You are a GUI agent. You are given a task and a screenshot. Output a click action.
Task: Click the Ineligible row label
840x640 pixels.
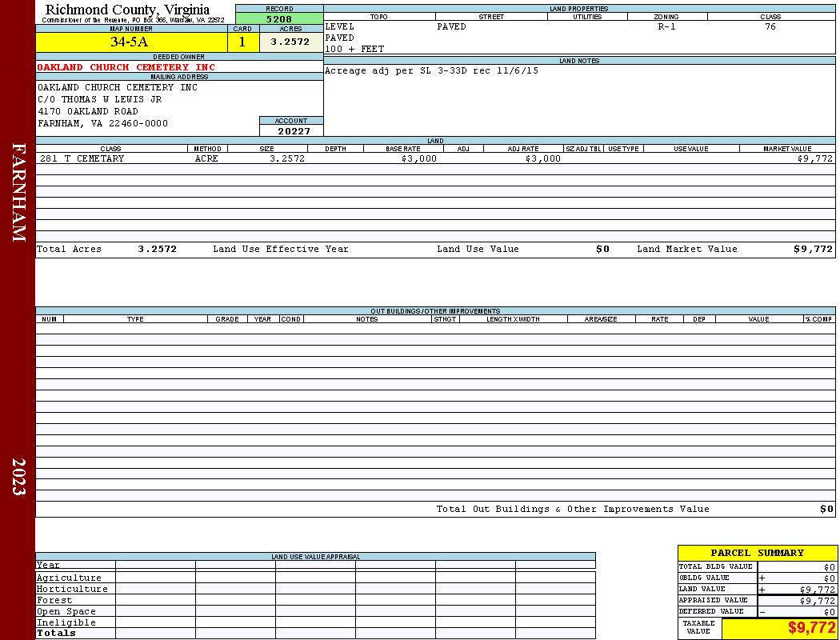click(x=66, y=623)
